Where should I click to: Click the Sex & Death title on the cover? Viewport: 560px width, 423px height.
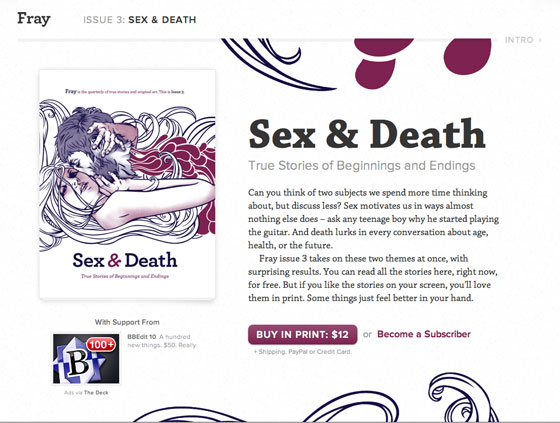(x=125, y=260)
